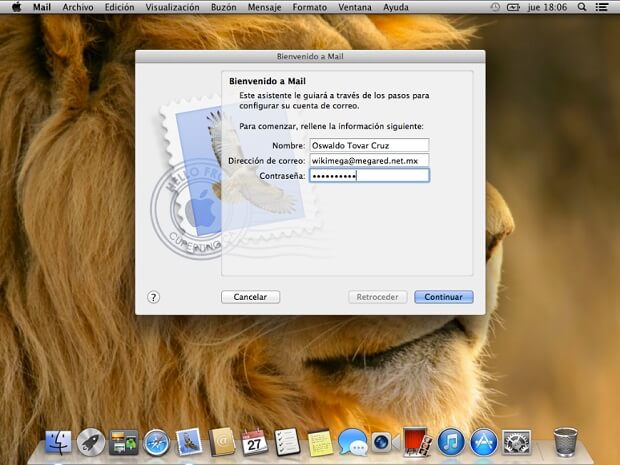Open FaceTime camera icon in Dock
The width and height of the screenshot is (620, 465).
click(385, 442)
